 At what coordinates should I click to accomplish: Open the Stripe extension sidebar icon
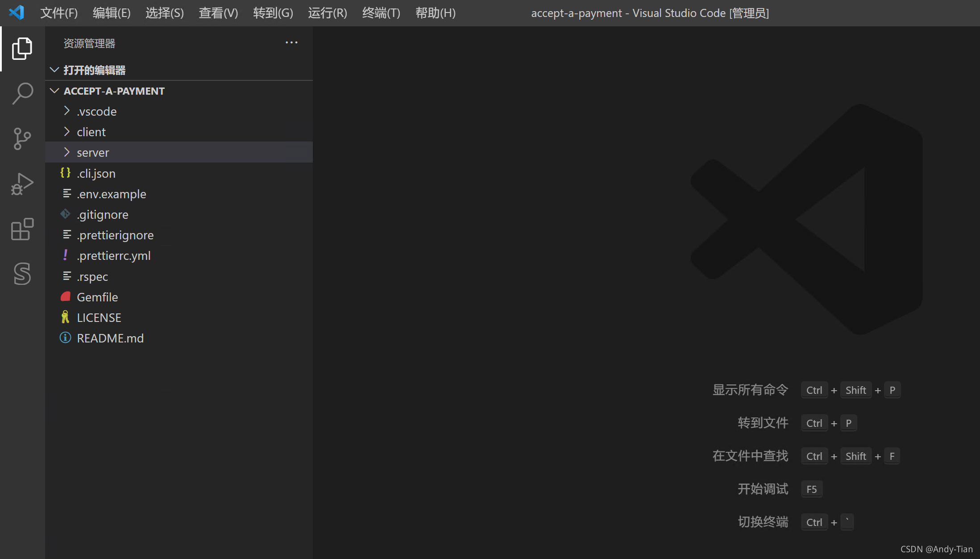click(22, 273)
